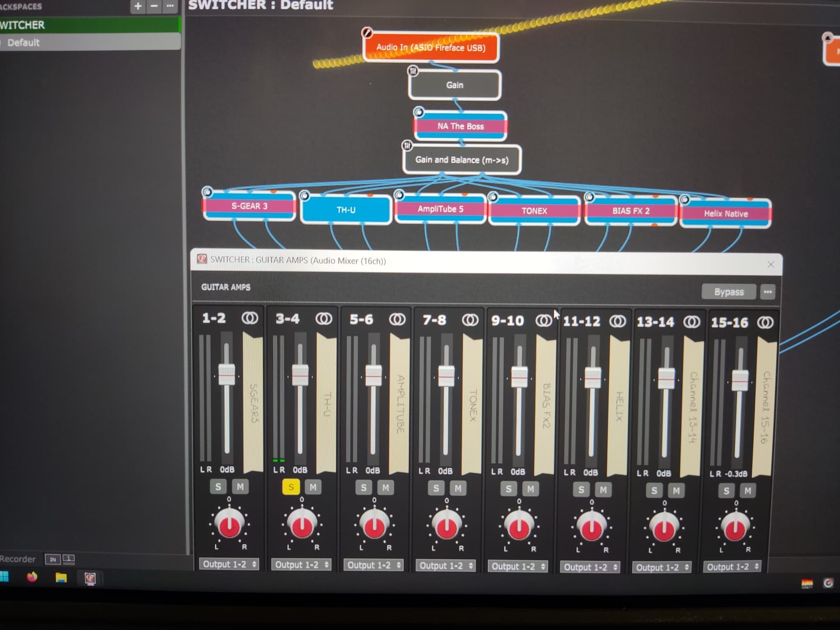The height and width of the screenshot is (630, 840).
Task: Click the mixer icon on the Gain block
Action: pos(413,71)
